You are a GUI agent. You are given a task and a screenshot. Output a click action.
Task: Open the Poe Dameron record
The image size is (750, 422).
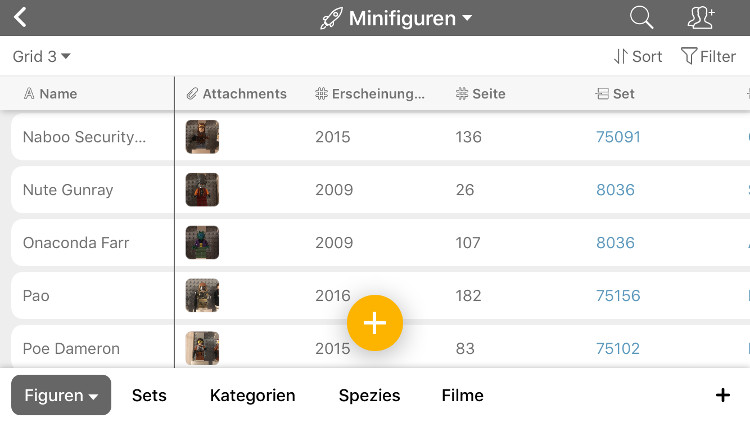coord(71,349)
